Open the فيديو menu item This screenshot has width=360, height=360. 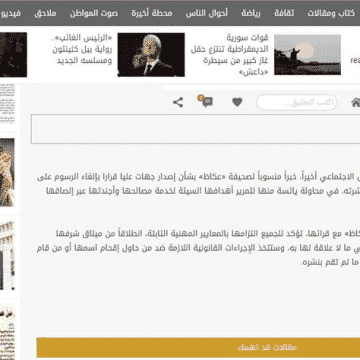click(10, 13)
